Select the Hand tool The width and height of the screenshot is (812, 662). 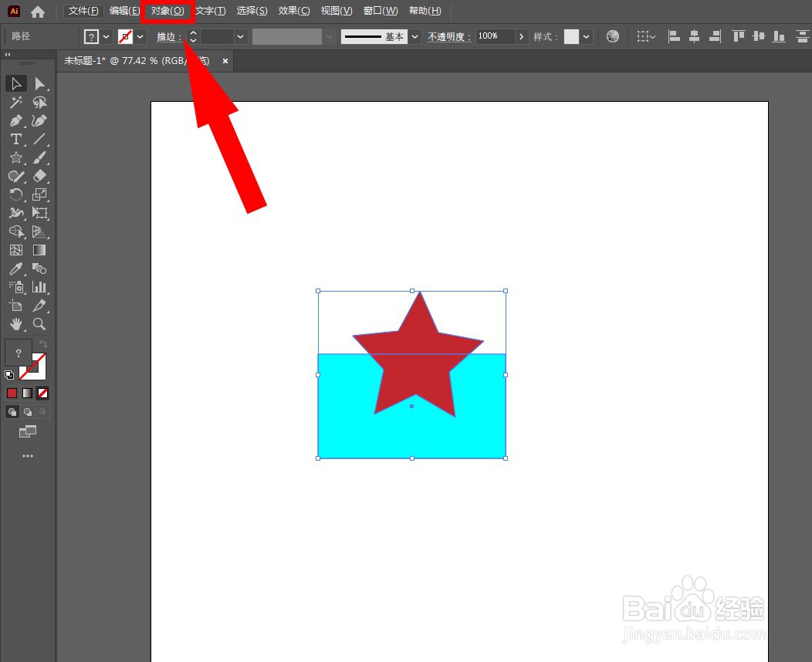pyautogui.click(x=16, y=325)
